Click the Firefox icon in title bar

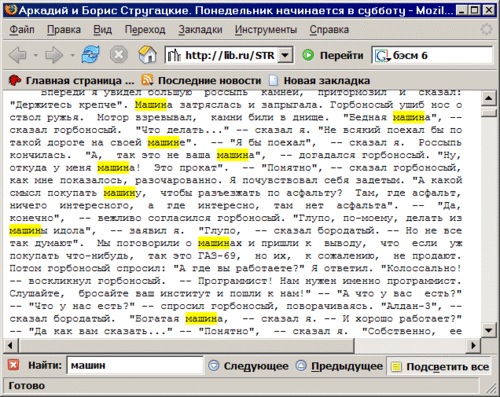11,10
